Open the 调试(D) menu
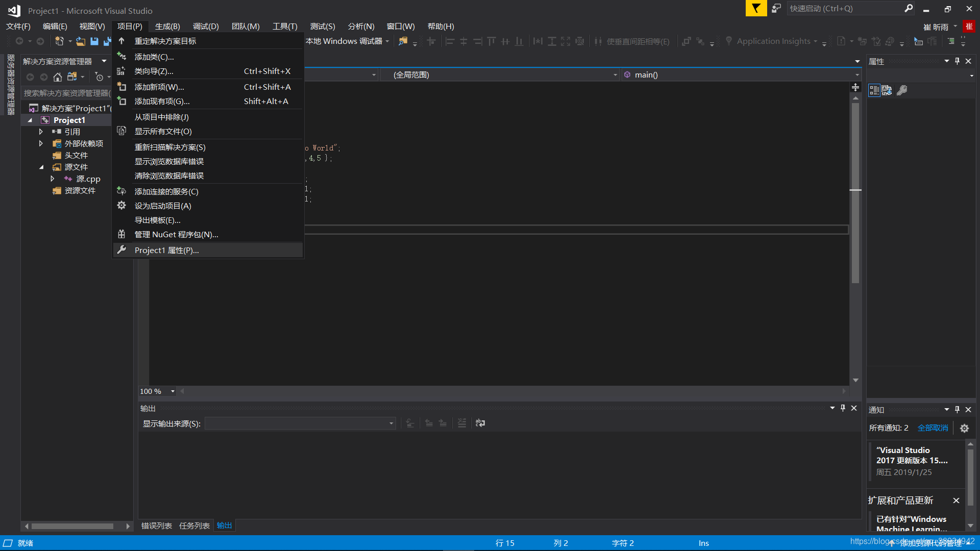Image resolution: width=980 pixels, height=551 pixels. coord(206,26)
